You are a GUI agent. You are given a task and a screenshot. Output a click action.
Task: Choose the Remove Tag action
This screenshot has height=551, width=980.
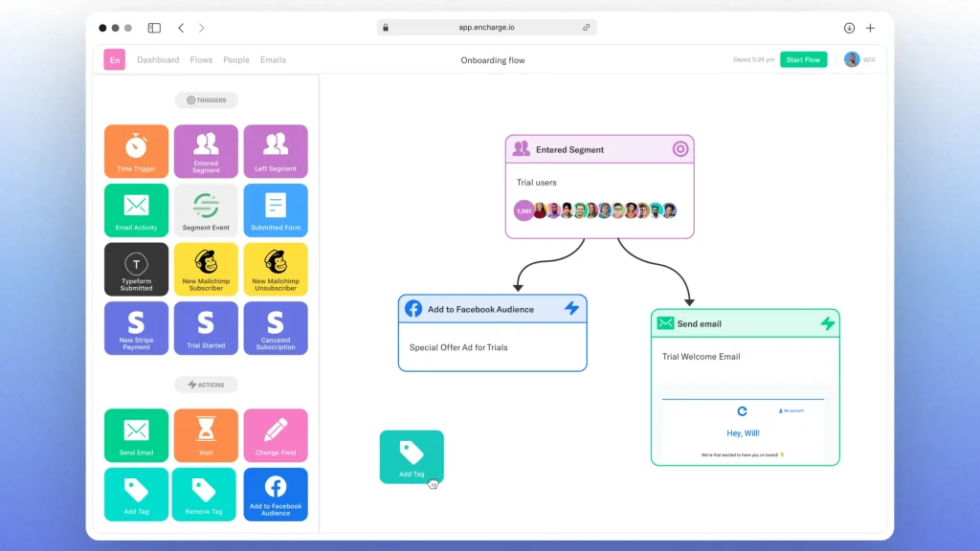206,494
